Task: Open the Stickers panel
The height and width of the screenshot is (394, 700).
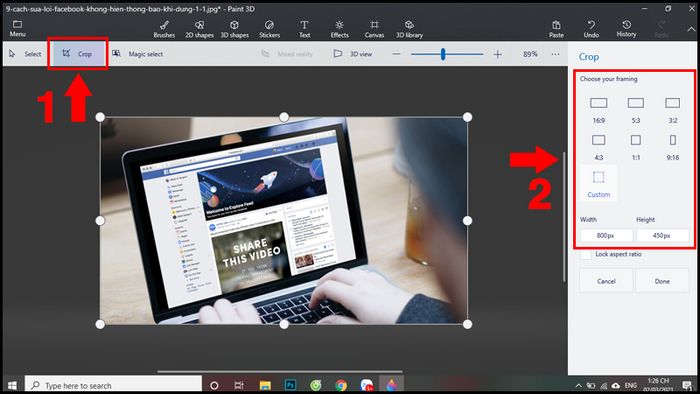Action: click(x=270, y=29)
